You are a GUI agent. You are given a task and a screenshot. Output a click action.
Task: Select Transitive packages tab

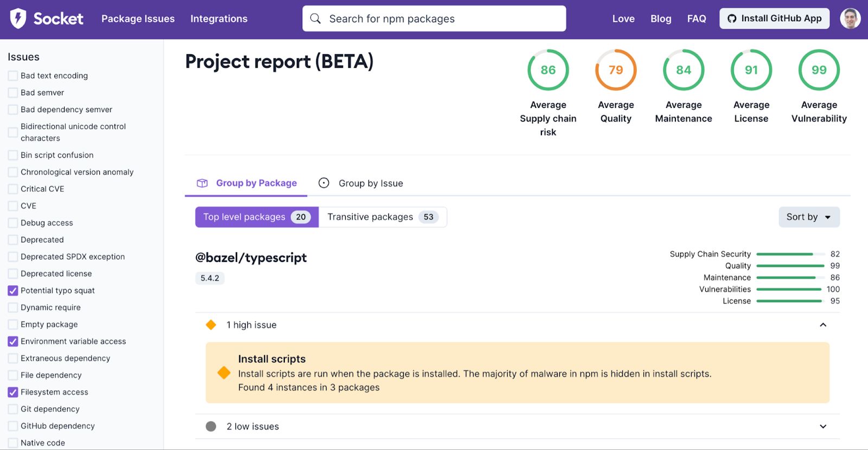pyautogui.click(x=383, y=217)
